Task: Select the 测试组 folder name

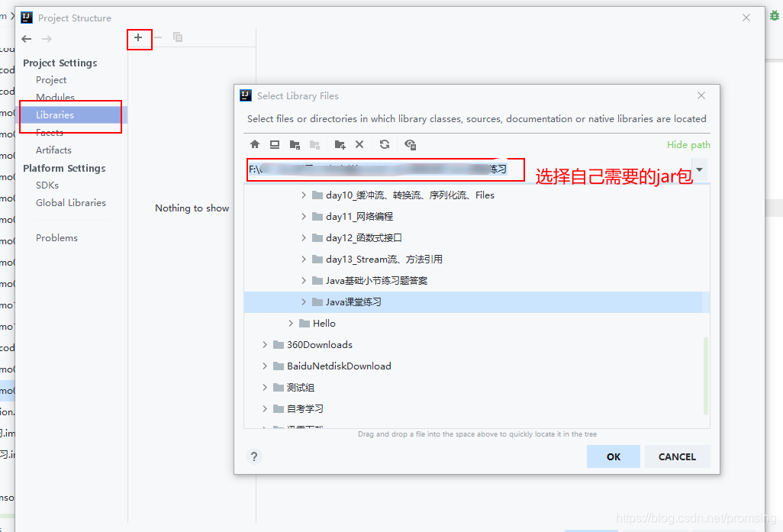Action: click(x=301, y=388)
